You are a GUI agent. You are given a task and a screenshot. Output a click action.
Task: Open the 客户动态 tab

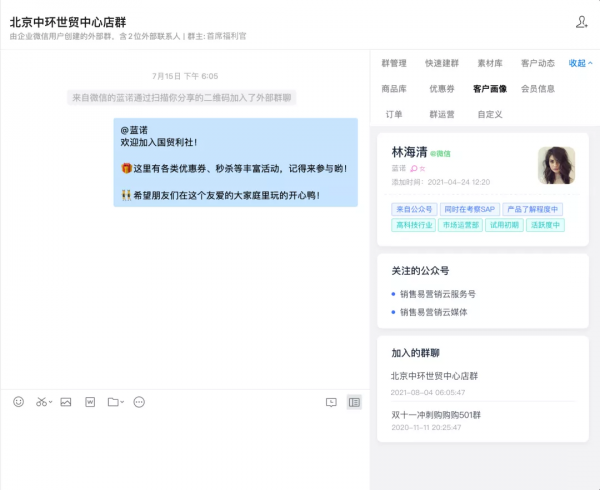[538, 63]
